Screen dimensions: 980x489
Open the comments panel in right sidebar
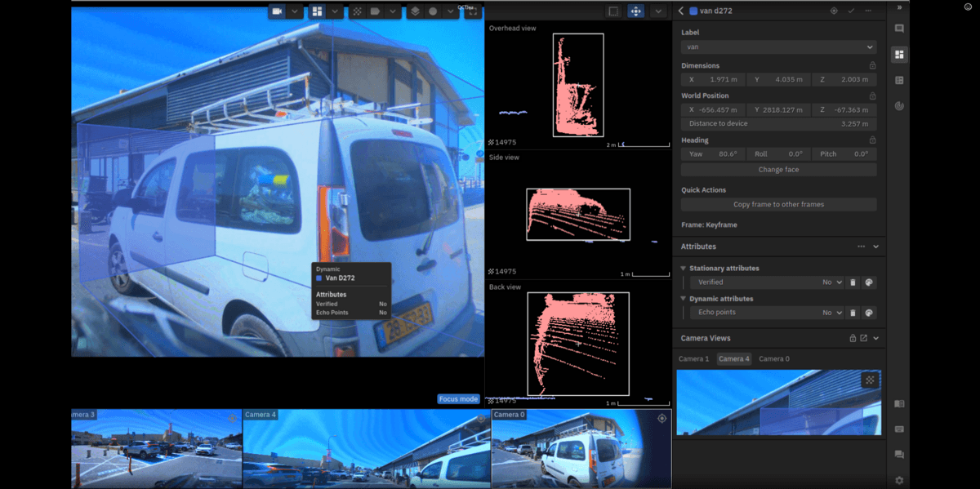(x=899, y=29)
